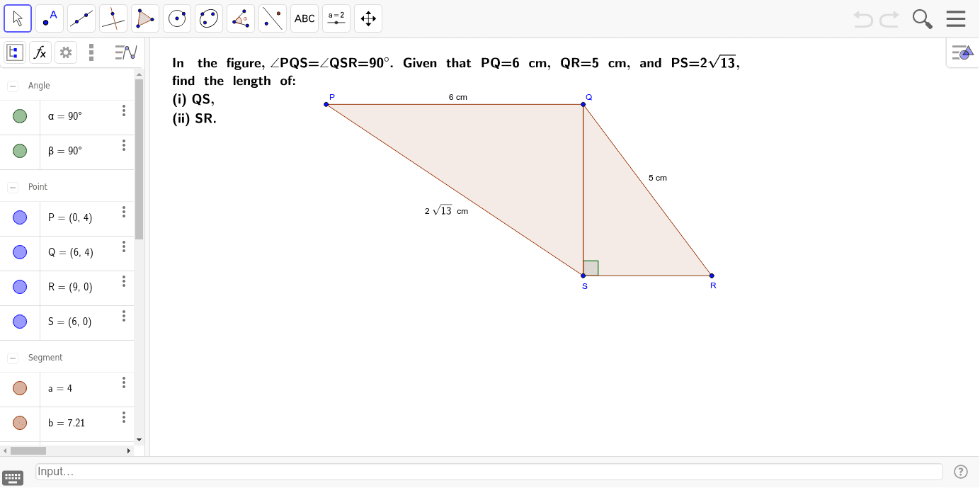Undo the last action
Viewport: 980px width, 488px height.
click(863, 19)
